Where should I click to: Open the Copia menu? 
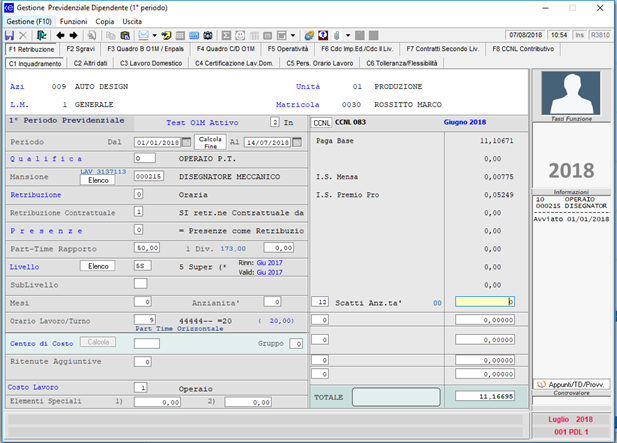tap(104, 20)
